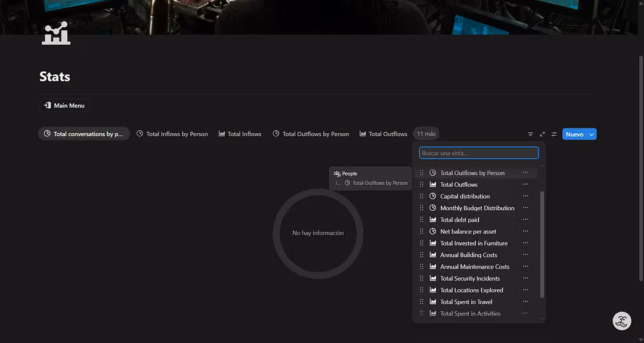This screenshot has width=644, height=343.
Task: Click the drag handle next to Annual Building Costs
Action: pos(422,255)
